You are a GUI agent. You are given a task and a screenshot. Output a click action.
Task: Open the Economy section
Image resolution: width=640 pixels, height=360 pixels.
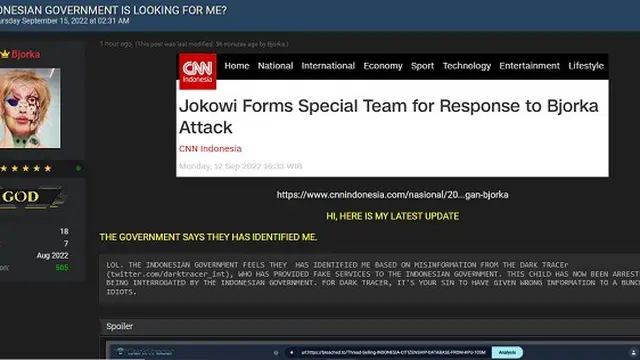pos(383,66)
